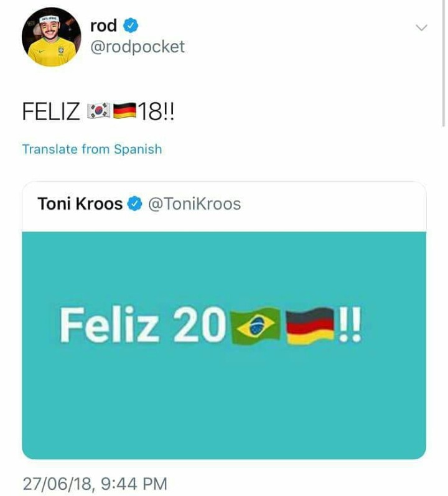Click the double exclamation marks in the image
This screenshot has height=496, width=448.
pos(350,325)
